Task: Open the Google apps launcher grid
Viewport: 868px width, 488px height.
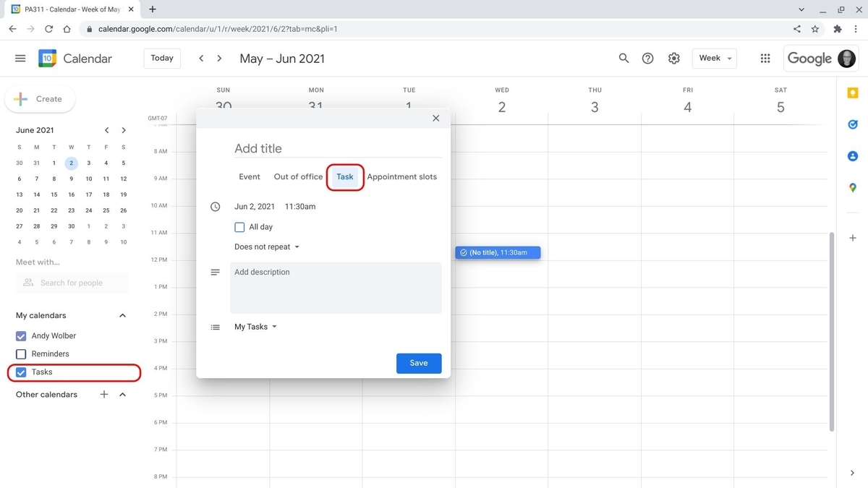Action: click(765, 58)
